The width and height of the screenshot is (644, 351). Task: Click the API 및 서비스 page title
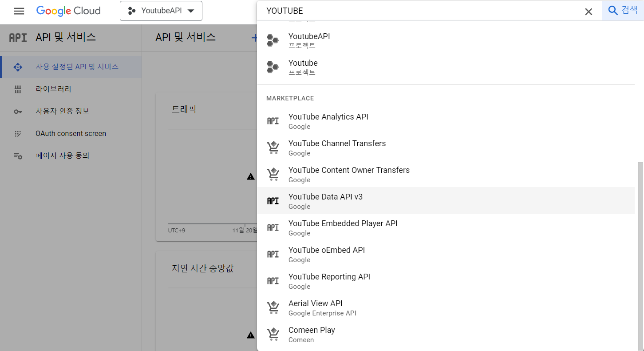click(186, 37)
